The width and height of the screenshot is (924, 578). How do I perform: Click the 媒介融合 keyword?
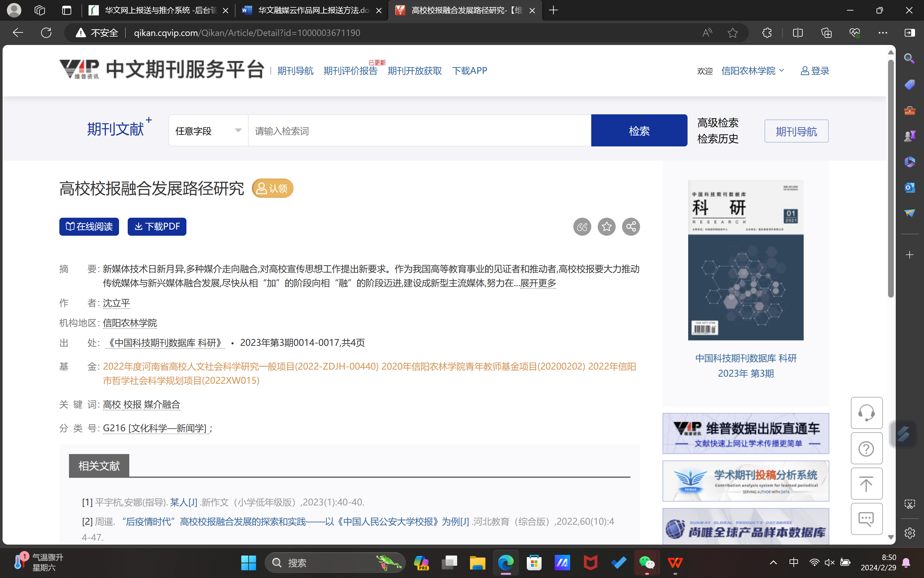pyautogui.click(x=162, y=405)
